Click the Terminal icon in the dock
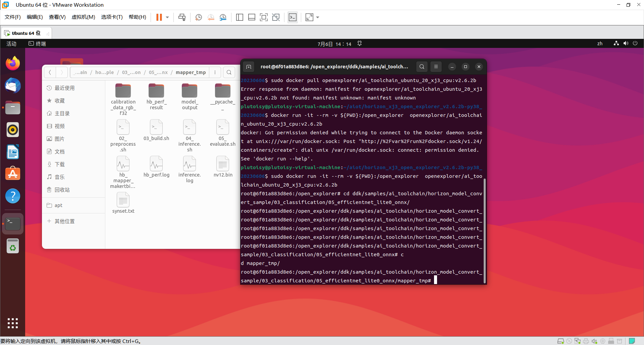The height and width of the screenshot is (345, 644). [x=13, y=223]
